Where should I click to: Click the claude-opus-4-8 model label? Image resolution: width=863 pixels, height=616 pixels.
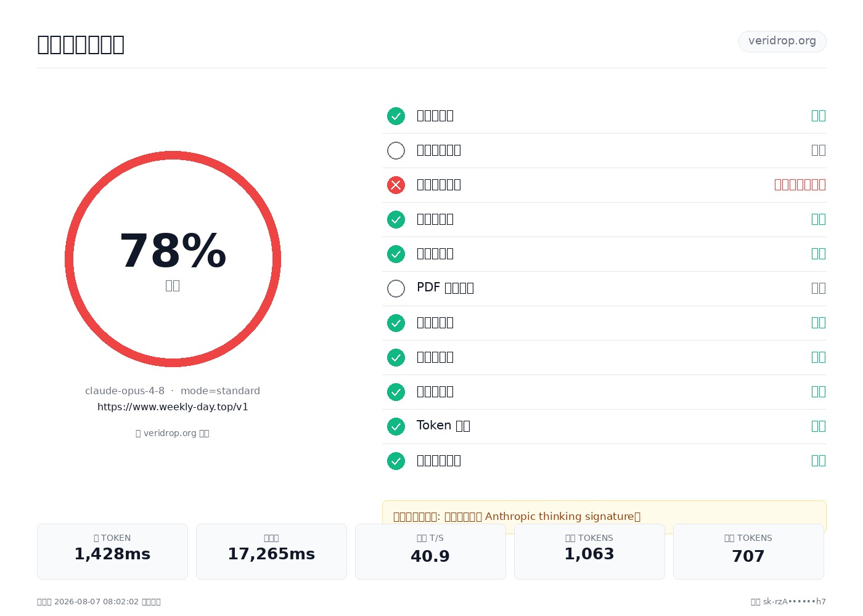(x=125, y=391)
